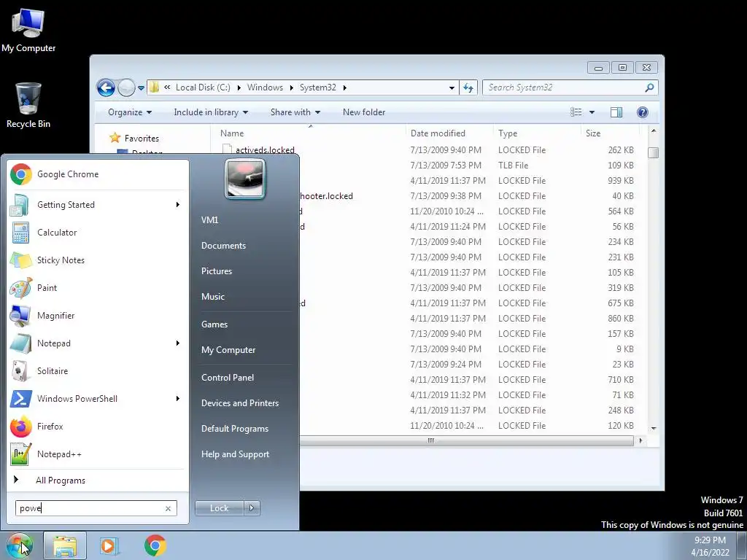Click Explorer forward navigation button
The width and height of the screenshot is (747, 560).
coord(126,87)
